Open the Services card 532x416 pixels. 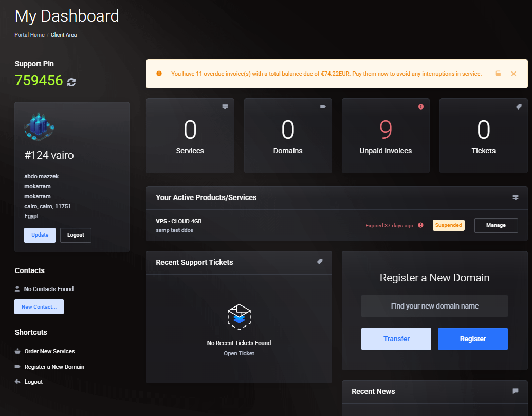[190, 136]
